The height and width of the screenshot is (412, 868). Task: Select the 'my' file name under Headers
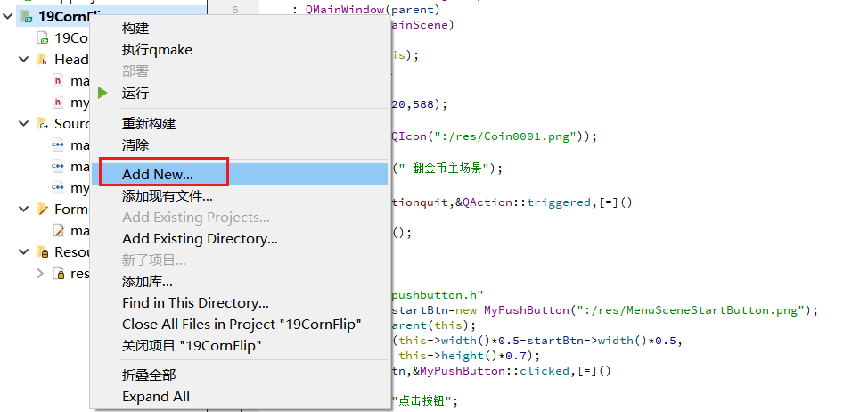tap(79, 103)
